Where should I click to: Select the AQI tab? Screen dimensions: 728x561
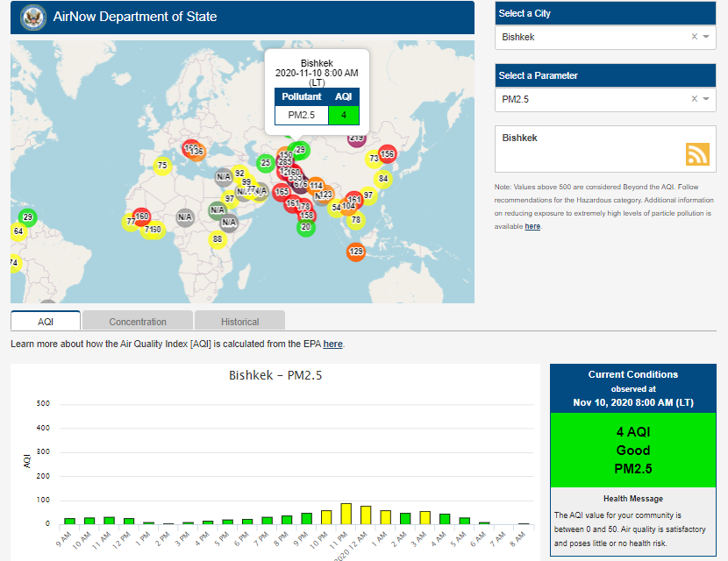coord(46,321)
